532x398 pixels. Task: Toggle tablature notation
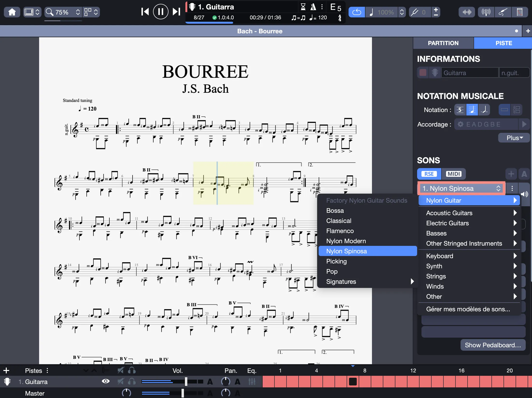460,110
